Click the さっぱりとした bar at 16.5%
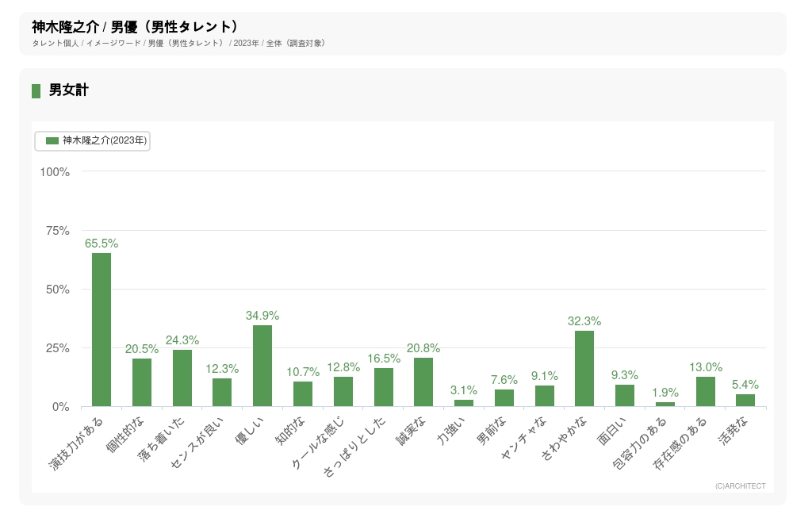Screen dimensions: 812x518 (384, 387)
